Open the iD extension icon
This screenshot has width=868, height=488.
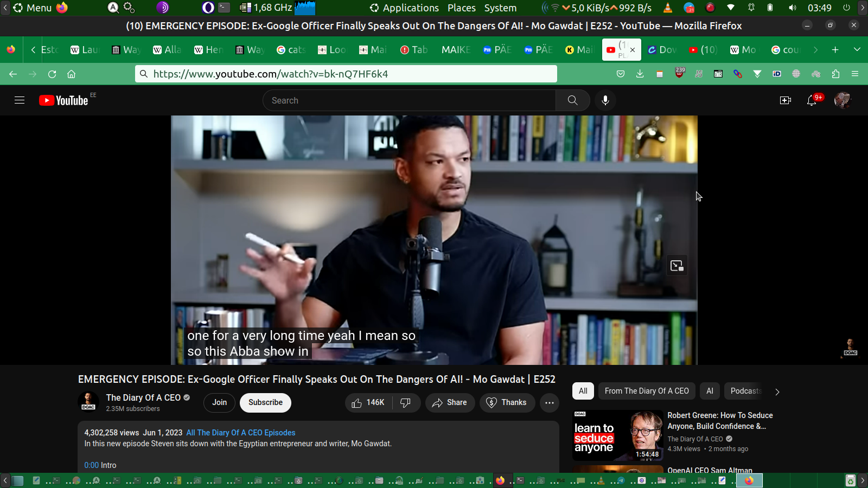pyautogui.click(x=777, y=74)
